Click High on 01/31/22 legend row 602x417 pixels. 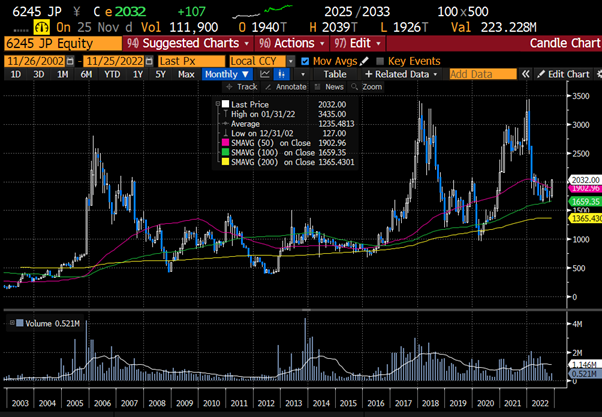coord(284,114)
